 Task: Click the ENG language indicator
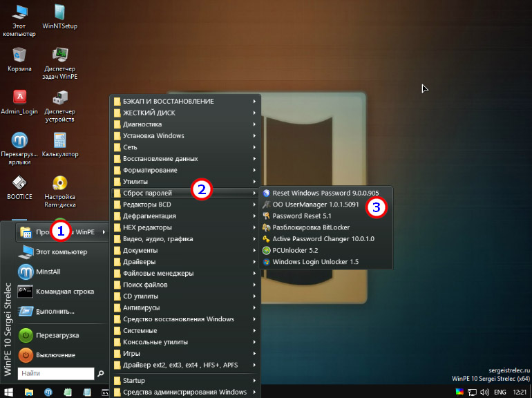[500, 392]
